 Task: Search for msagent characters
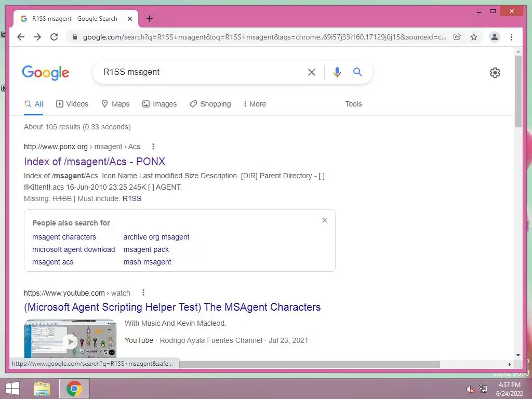(x=64, y=237)
